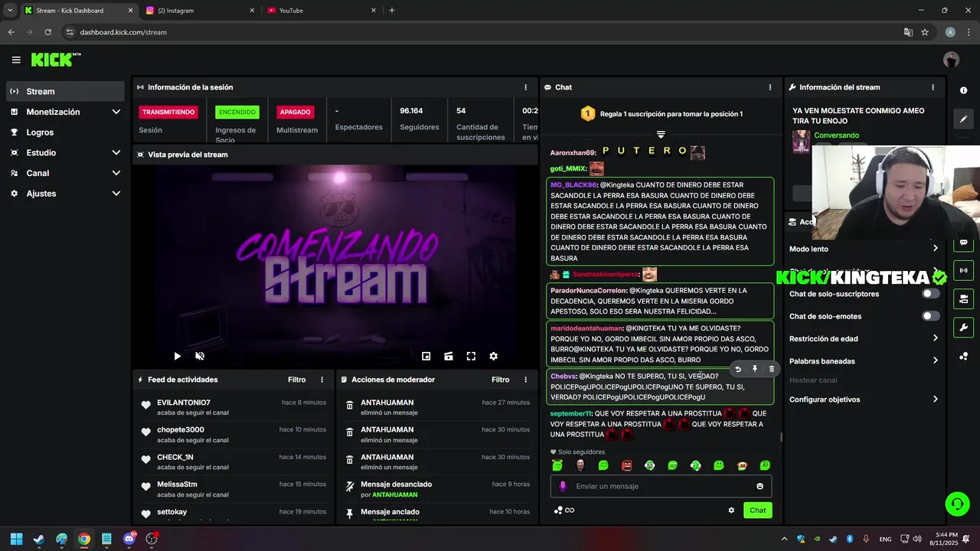980x551 pixels.
Task: Open the green support headset bubble
Action: click(957, 504)
